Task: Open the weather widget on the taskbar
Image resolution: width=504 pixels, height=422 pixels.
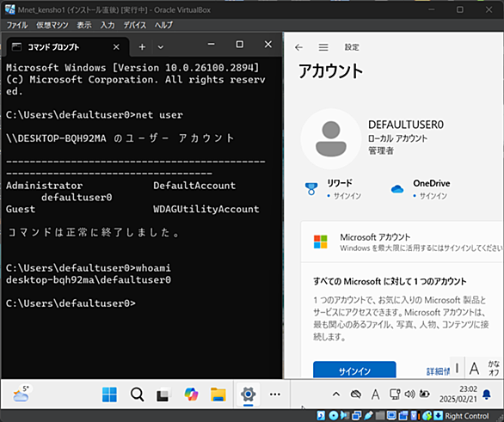Action: click(x=22, y=394)
